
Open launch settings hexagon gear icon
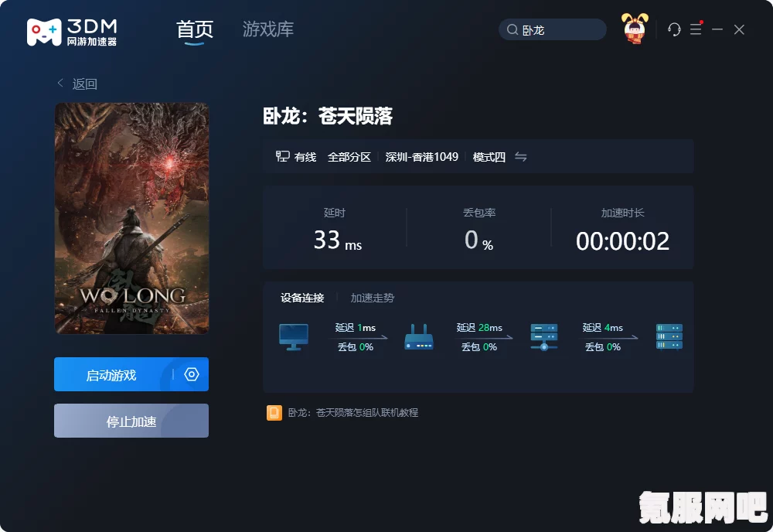(191, 374)
